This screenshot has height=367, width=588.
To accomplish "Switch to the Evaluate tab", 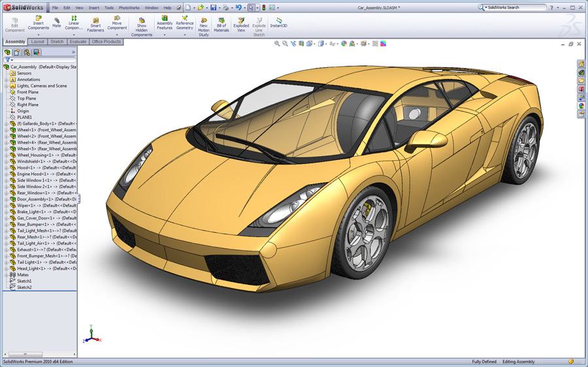I will [78, 42].
